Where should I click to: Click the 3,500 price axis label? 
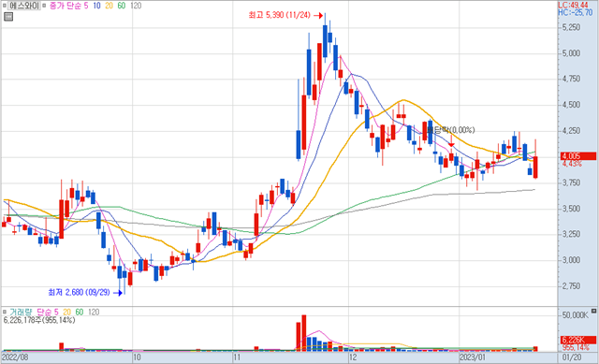tap(571, 209)
